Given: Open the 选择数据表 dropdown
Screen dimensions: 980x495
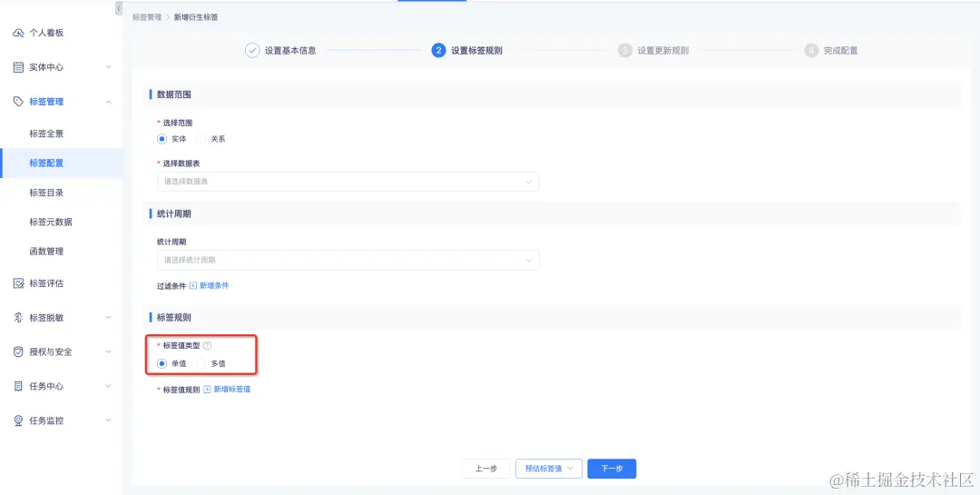Looking at the screenshot, I should (x=348, y=182).
